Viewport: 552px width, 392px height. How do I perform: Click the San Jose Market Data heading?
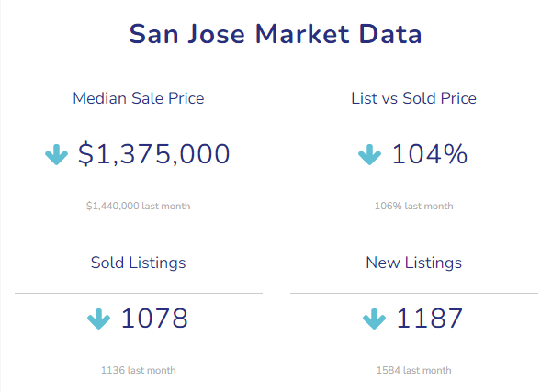[x=276, y=35]
